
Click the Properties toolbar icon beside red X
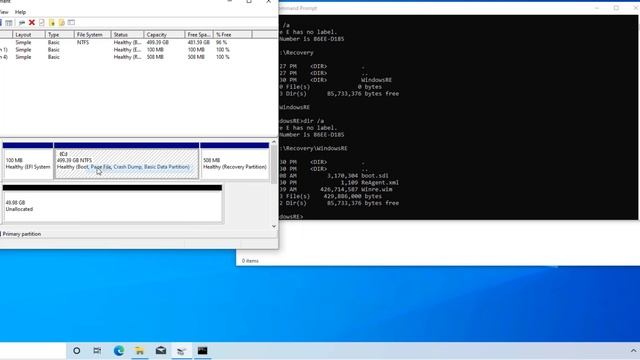click(x=42, y=22)
